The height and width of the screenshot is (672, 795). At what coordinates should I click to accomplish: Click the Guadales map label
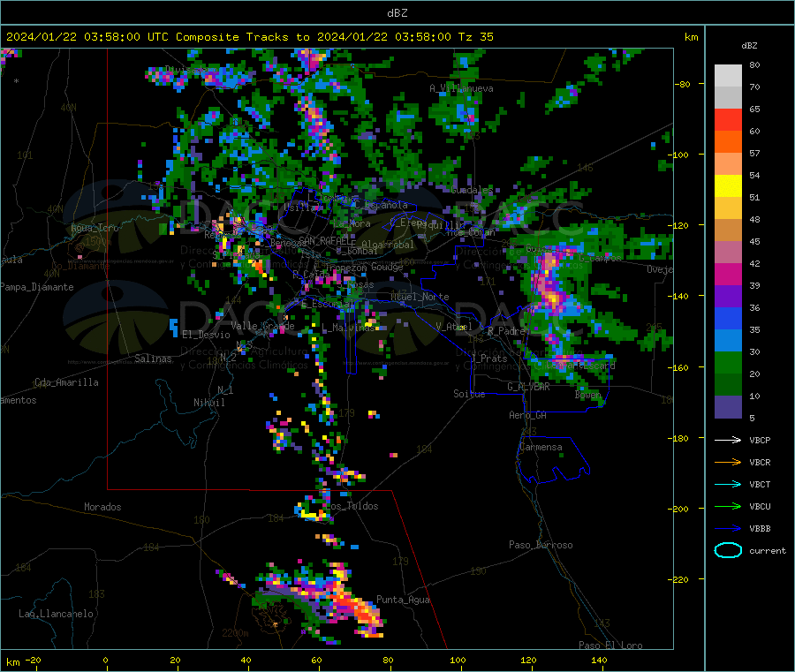472,190
